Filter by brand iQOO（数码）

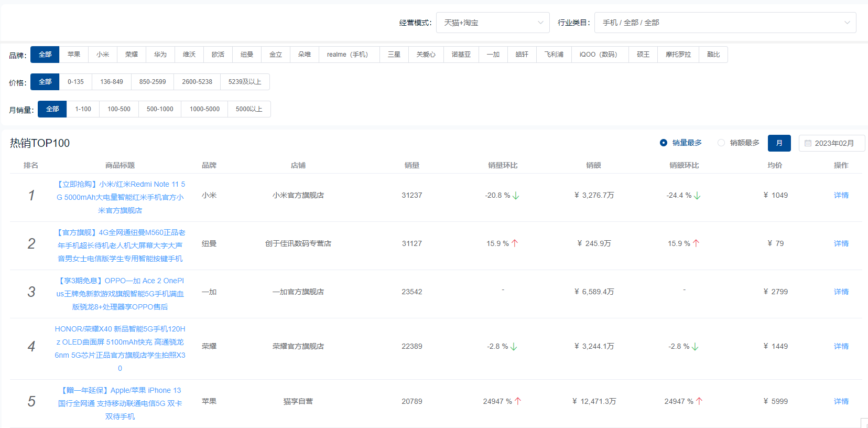click(x=600, y=55)
